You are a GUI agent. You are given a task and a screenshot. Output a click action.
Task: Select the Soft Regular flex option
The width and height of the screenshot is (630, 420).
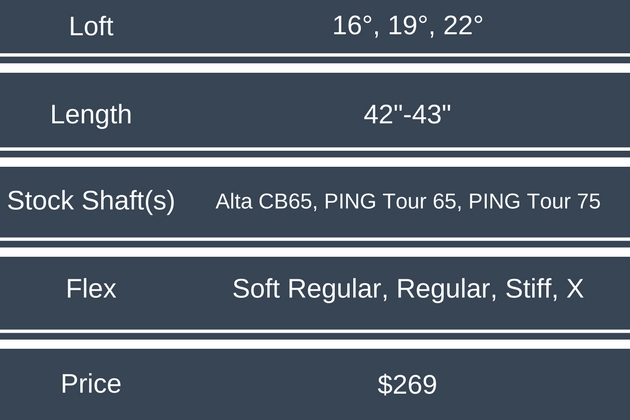tap(309, 289)
